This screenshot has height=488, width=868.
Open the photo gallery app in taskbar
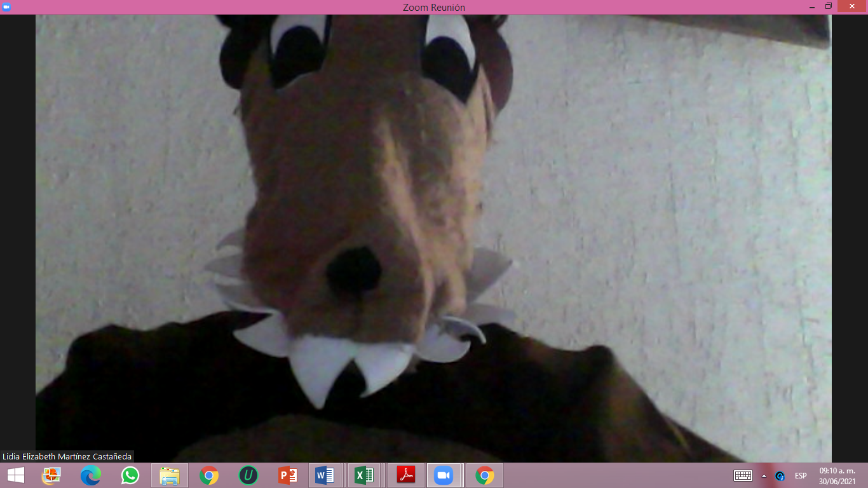pyautogui.click(x=51, y=475)
